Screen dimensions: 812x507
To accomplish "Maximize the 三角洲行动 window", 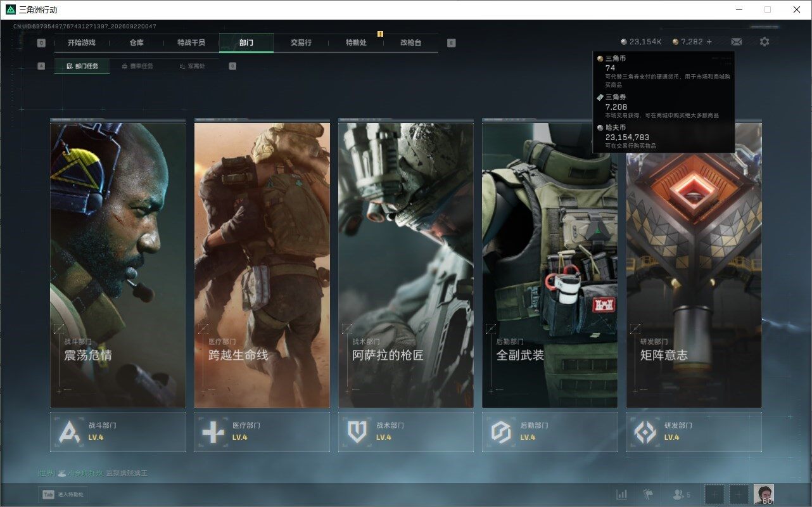I will 768,10.
